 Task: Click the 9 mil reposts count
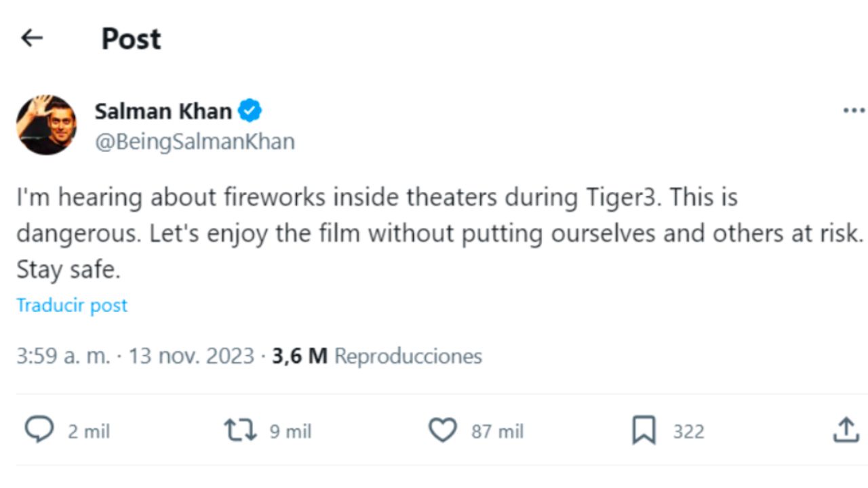coord(290,432)
